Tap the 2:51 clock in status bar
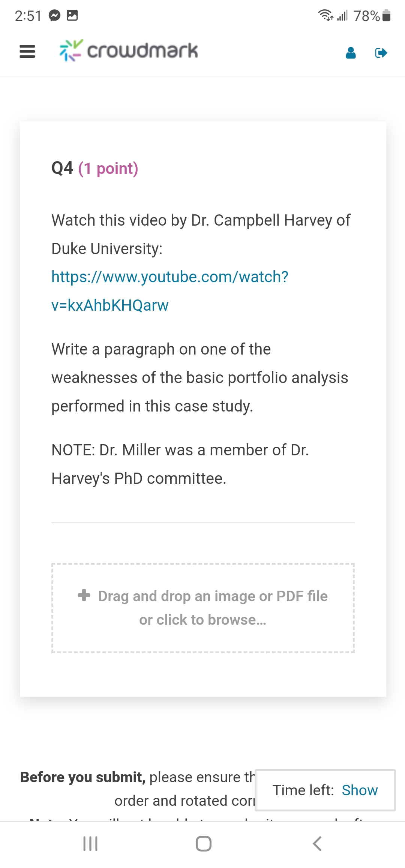405x868 pixels. click(x=28, y=16)
